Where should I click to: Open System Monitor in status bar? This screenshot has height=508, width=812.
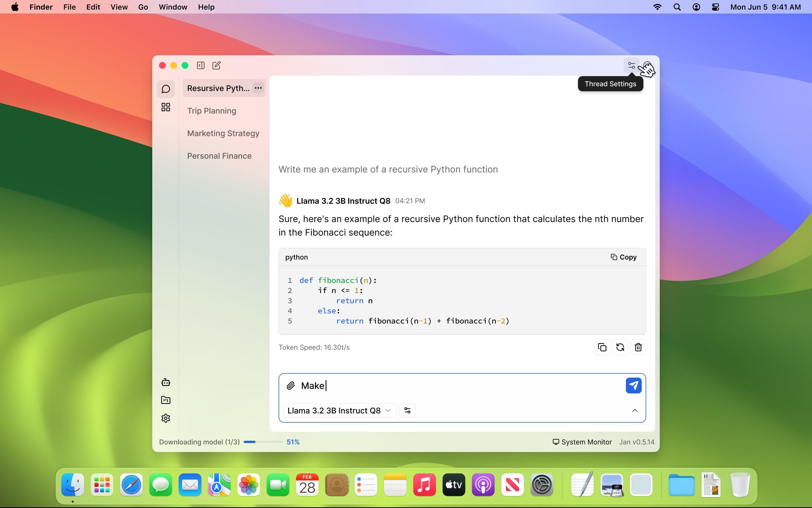click(x=582, y=442)
